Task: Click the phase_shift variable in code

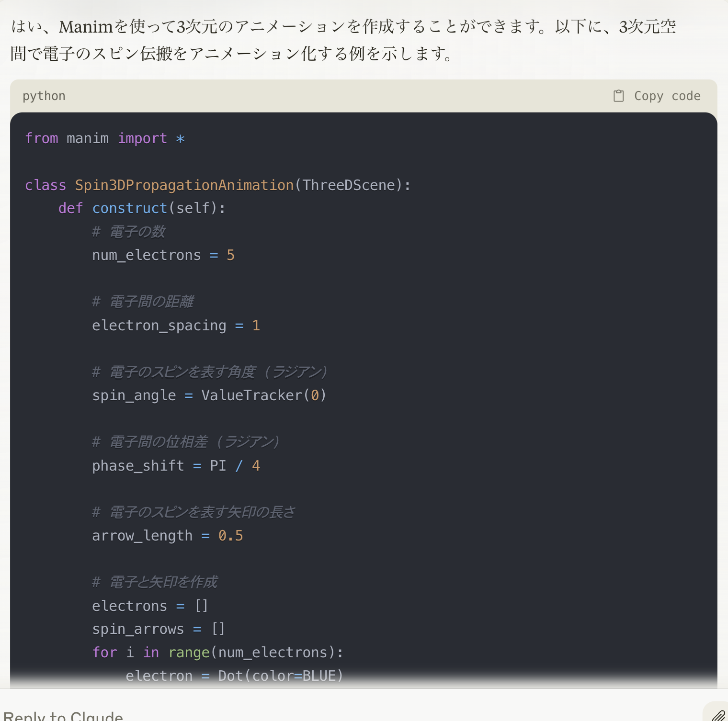Action: 138,466
